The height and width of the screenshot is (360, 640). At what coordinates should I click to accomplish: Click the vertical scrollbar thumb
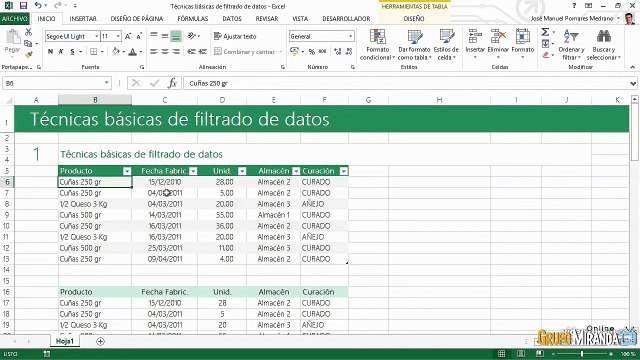(634, 133)
